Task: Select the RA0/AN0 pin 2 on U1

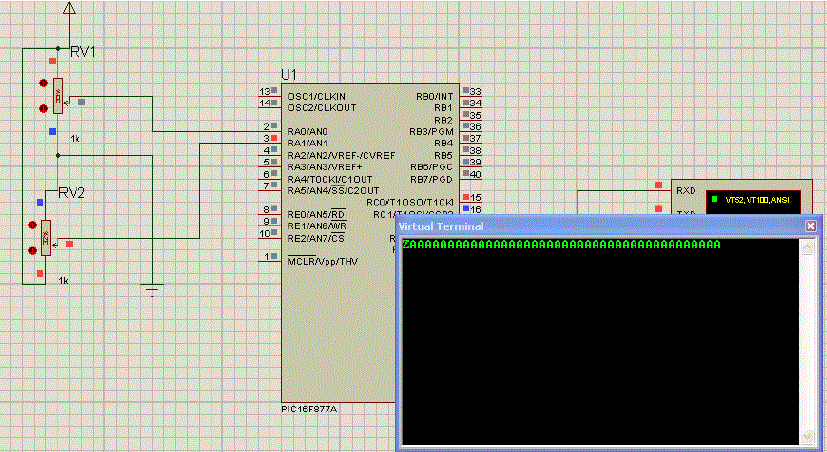Action: (x=269, y=130)
